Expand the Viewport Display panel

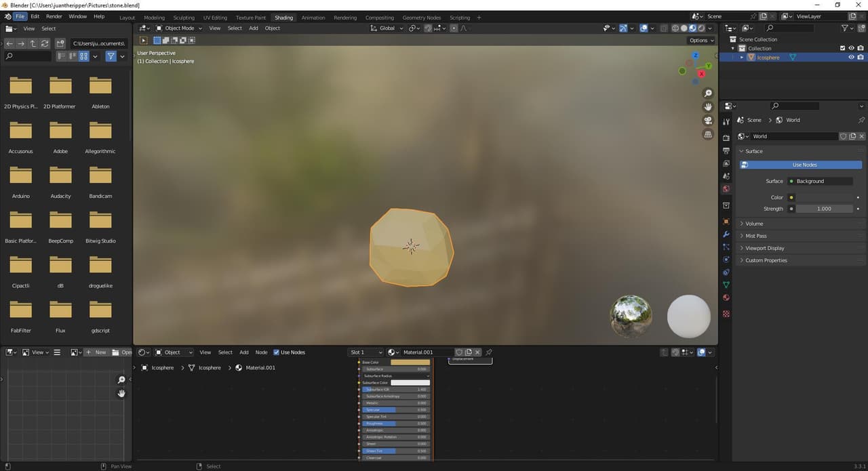(800, 248)
